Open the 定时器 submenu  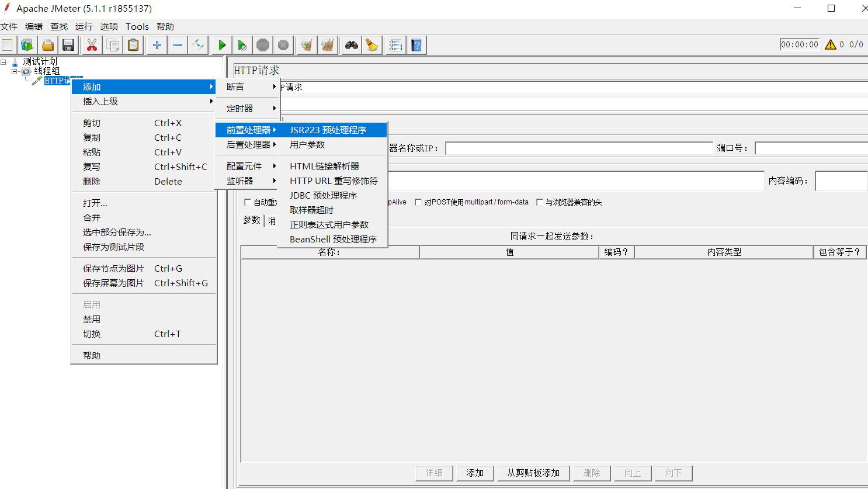248,108
